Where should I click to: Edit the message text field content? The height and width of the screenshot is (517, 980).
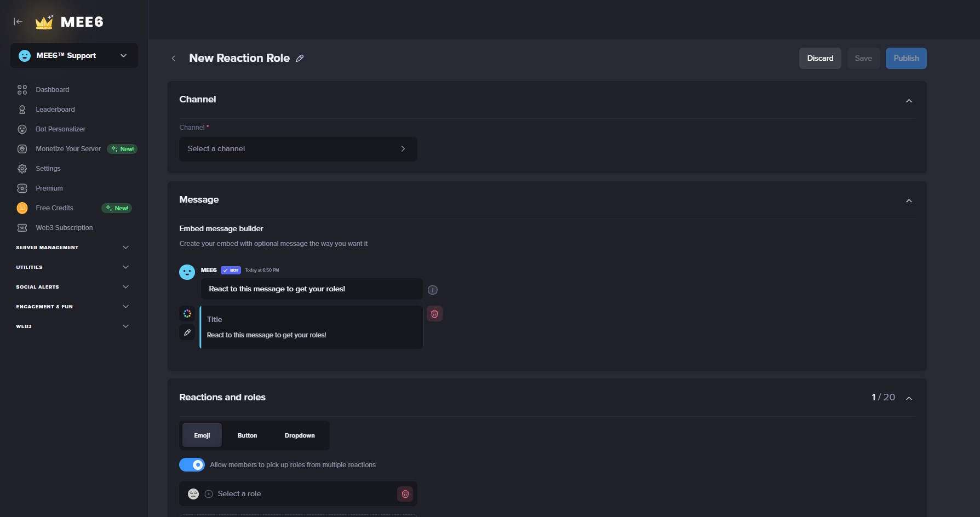[311, 289]
